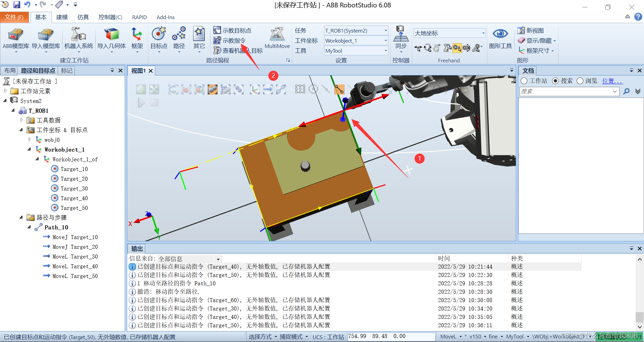644x342 pixels.
Task: Select the Freehand move tool
Action: pos(418,48)
